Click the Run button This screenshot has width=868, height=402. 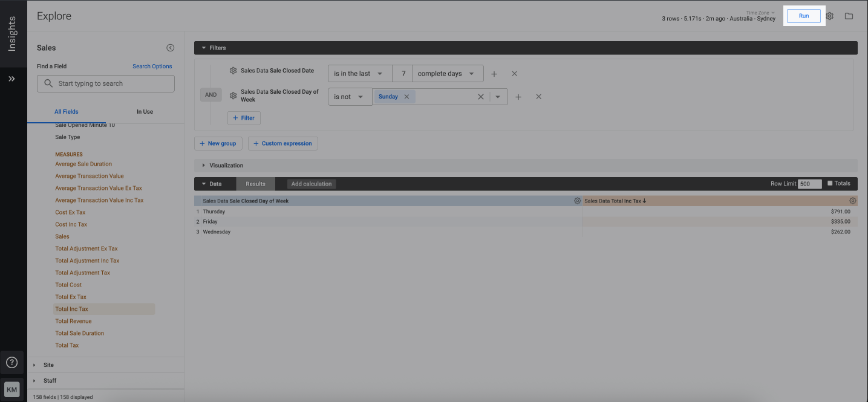[804, 16]
